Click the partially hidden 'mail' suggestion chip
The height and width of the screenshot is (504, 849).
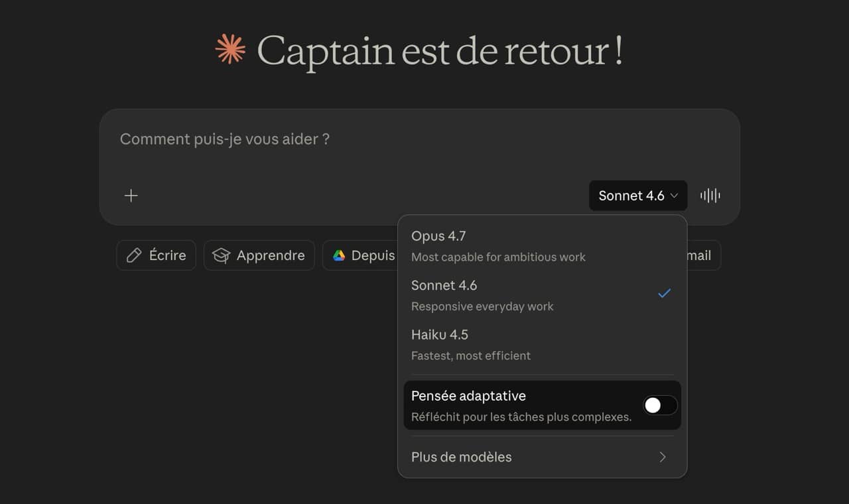click(x=703, y=255)
